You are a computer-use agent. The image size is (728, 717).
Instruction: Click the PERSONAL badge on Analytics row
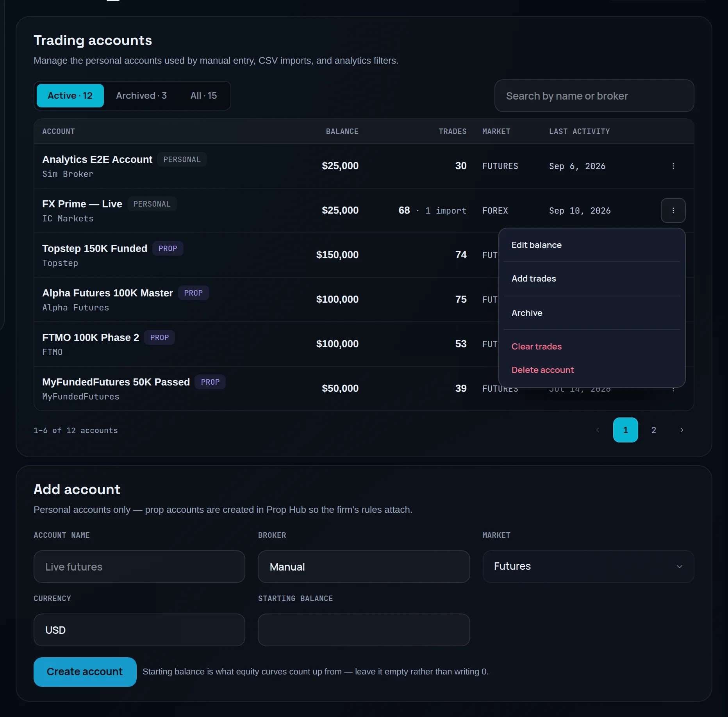click(182, 159)
